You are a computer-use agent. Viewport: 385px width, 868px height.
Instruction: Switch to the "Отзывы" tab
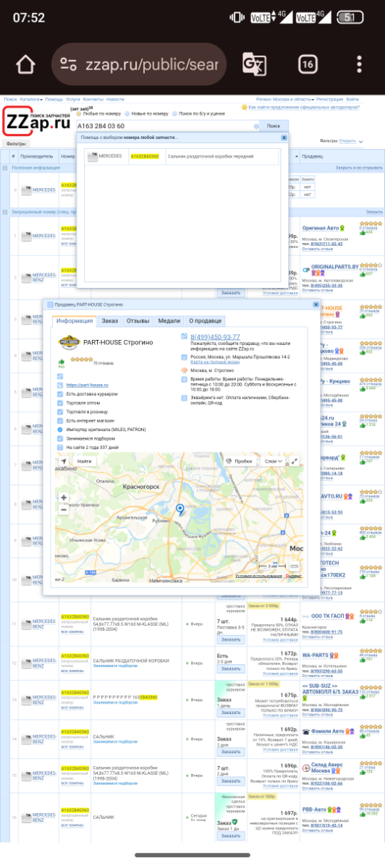coord(137,321)
